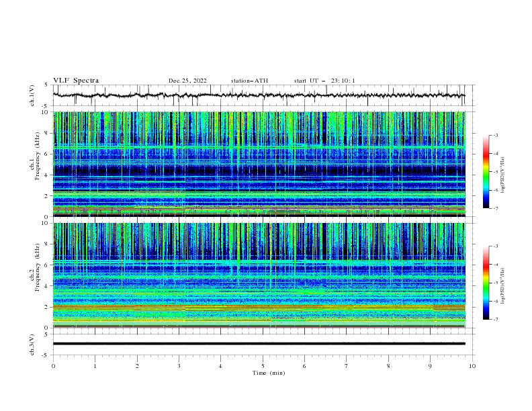Click time axis tick label "7"

(347, 366)
